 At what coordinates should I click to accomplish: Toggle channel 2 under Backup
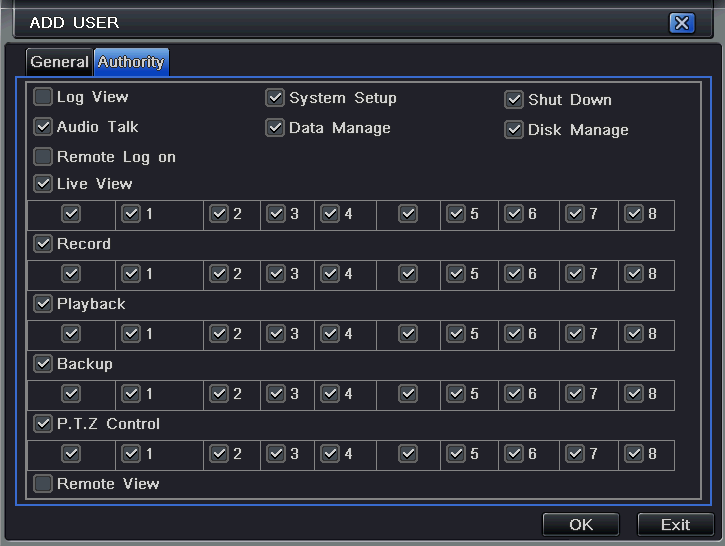(219, 394)
